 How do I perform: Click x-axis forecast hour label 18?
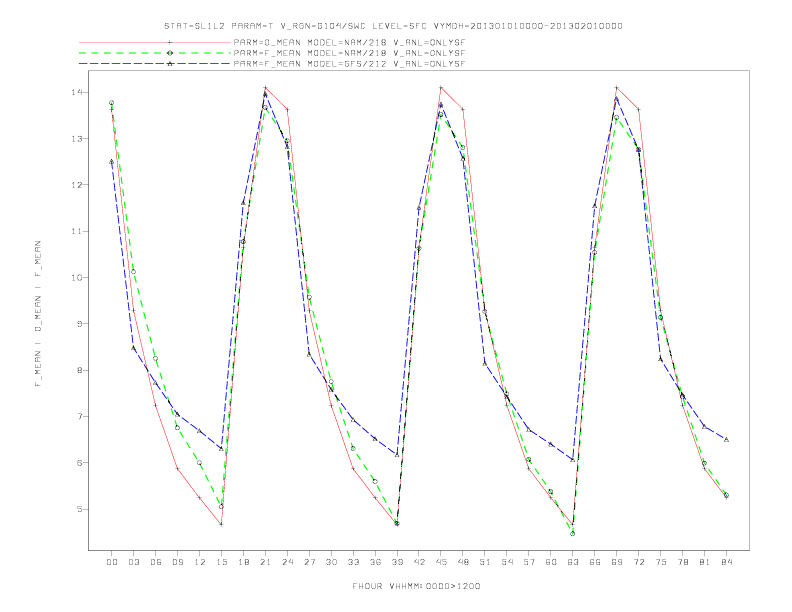tap(243, 562)
